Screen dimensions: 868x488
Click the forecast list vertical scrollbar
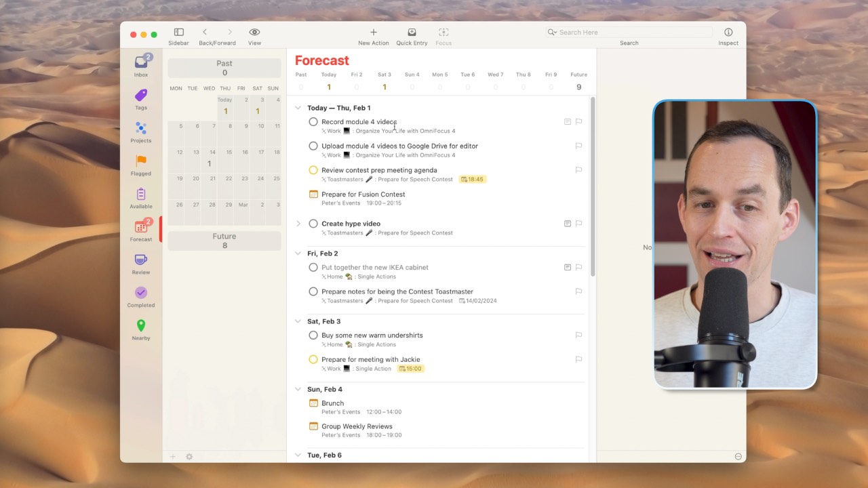pos(592,186)
